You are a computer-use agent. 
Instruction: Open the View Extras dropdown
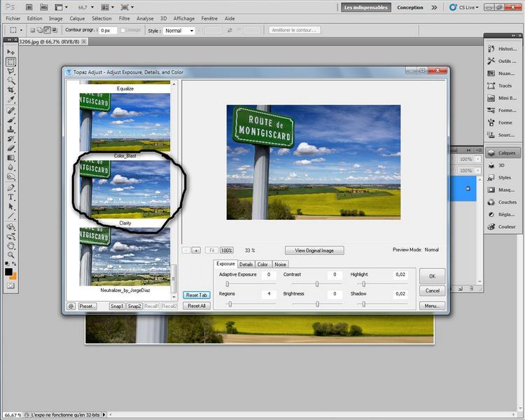click(x=62, y=7)
